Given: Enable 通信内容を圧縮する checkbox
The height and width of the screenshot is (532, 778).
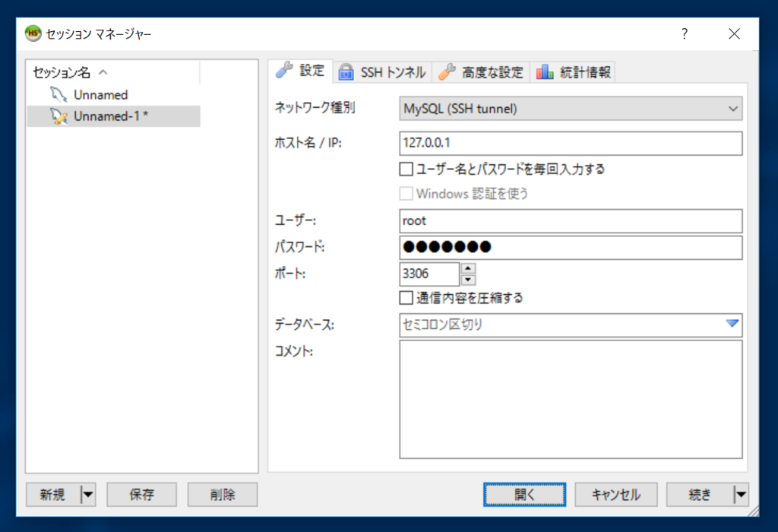Looking at the screenshot, I should (406, 298).
